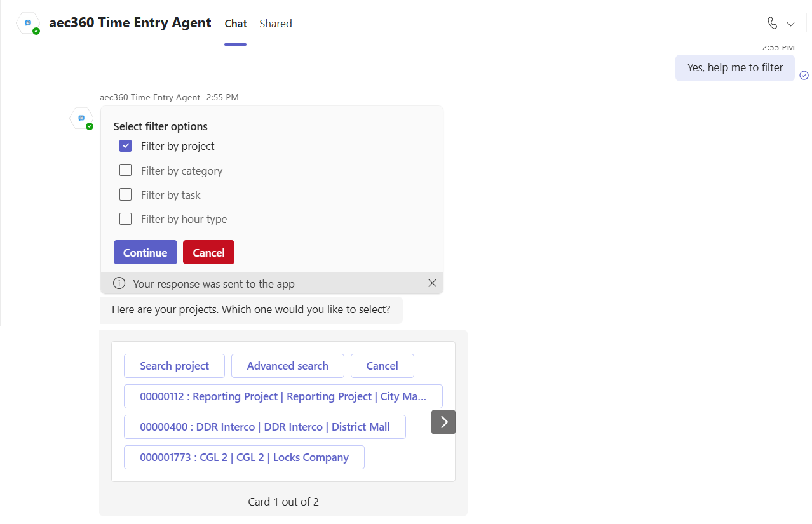Go to the next project card
The width and height of the screenshot is (812, 524).
point(443,422)
